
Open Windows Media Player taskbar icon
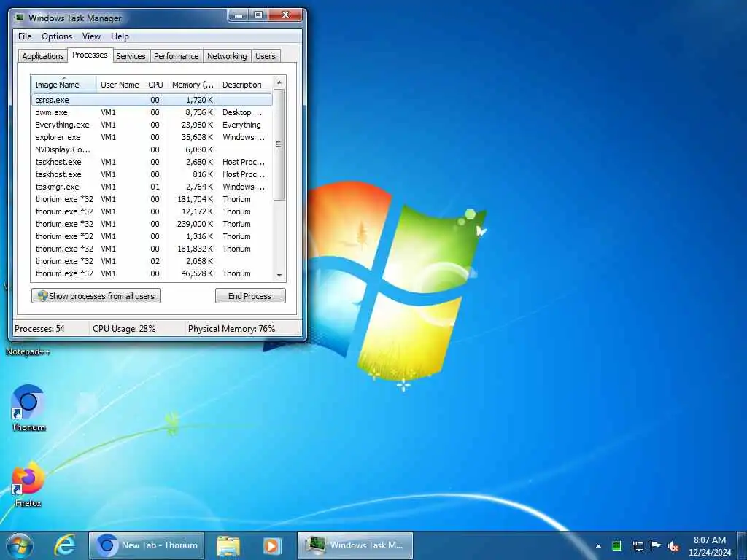pos(272,545)
